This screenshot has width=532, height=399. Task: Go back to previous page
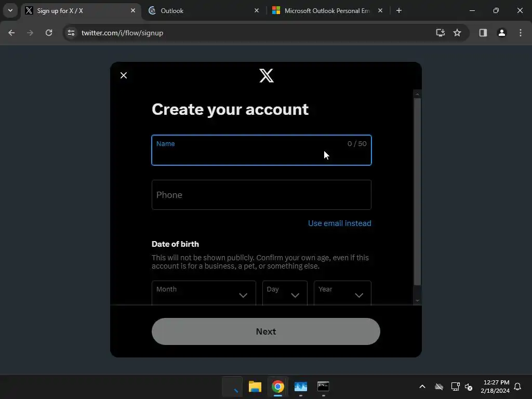[11, 33]
